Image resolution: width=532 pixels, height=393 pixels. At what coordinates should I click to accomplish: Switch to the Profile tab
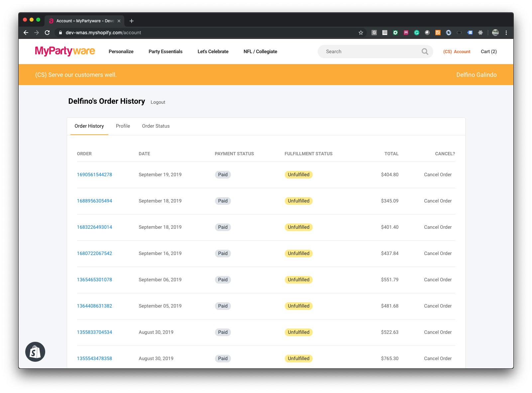click(x=123, y=126)
